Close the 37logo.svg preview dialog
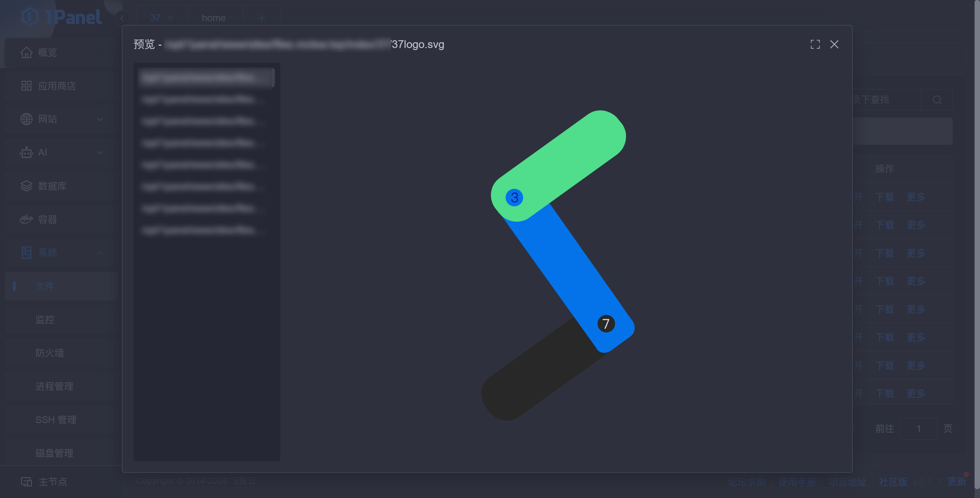Screen dimensions: 980x498 click(834, 44)
